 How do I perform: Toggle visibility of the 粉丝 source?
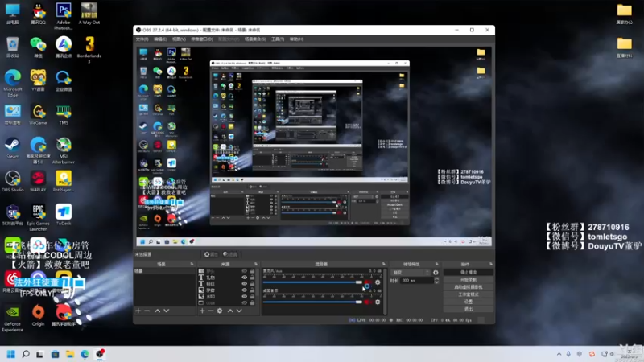(x=245, y=284)
